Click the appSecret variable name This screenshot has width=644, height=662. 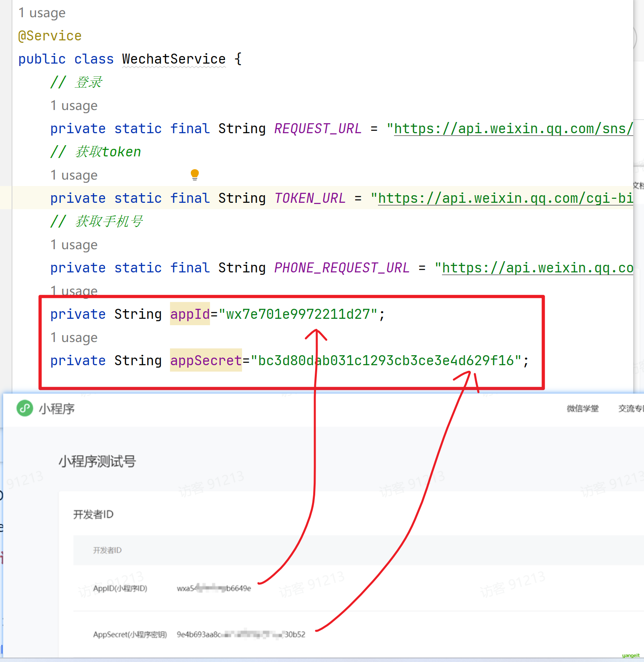206,360
